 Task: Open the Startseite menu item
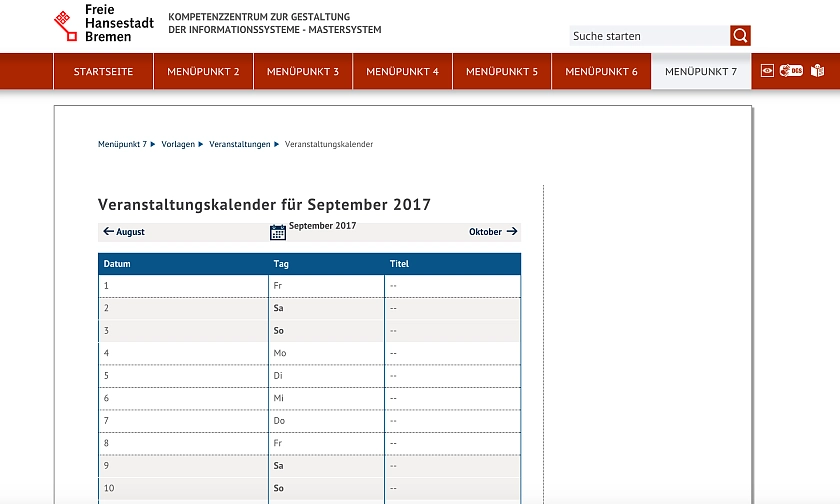point(103,71)
